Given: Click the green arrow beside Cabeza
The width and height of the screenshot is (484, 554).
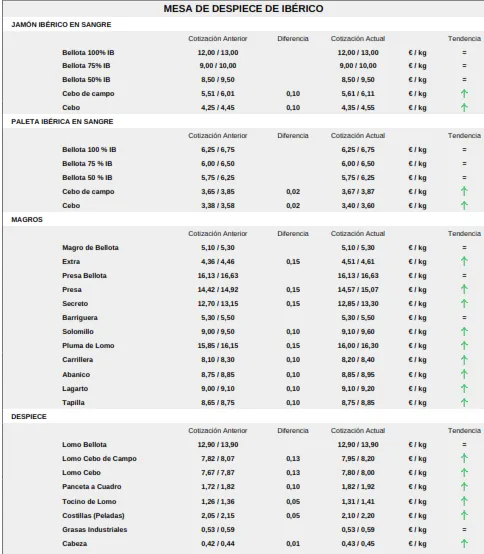Looking at the screenshot, I should point(464,543).
